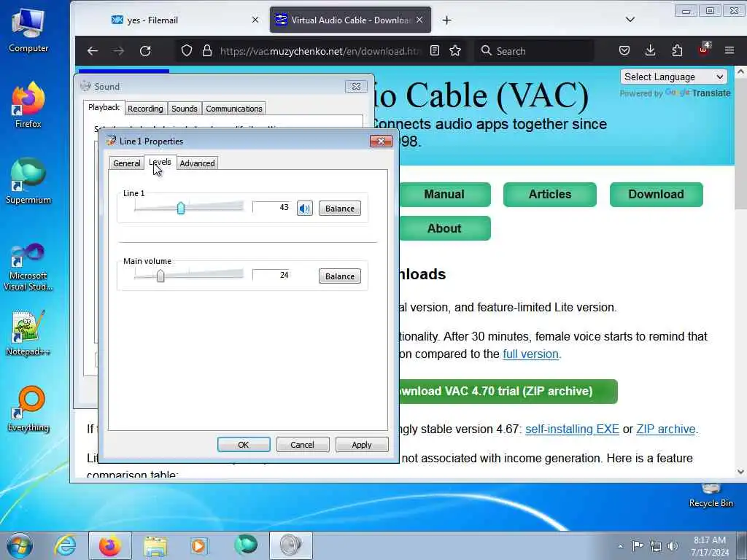Image resolution: width=747 pixels, height=560 pixels.
Task: Follow the full version link
Action: (531, 354)
